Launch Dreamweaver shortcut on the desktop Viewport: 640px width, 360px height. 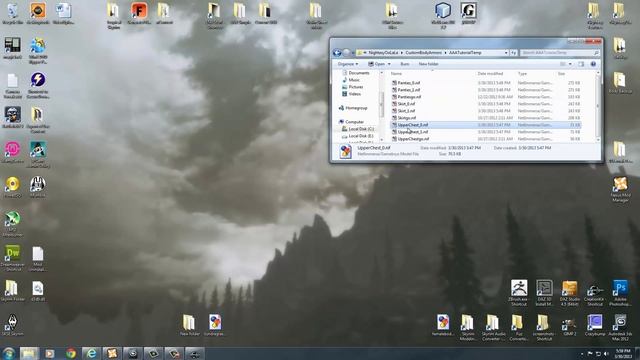[x=12, y=258]
